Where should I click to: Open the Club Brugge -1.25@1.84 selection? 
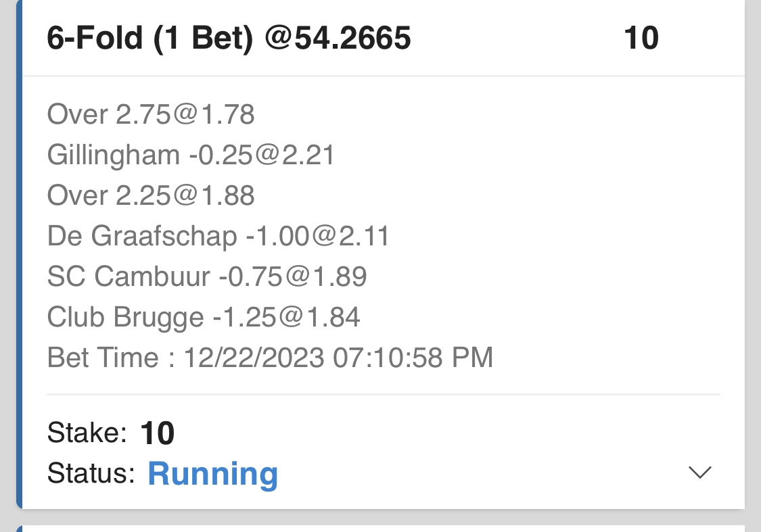(x=204, y=317)
